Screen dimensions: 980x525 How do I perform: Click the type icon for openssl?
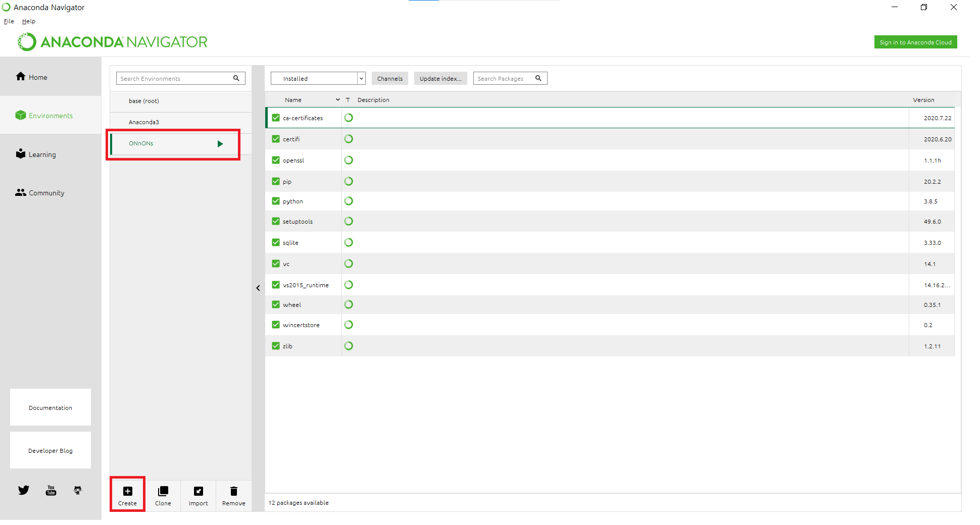(x=349, y=160)
